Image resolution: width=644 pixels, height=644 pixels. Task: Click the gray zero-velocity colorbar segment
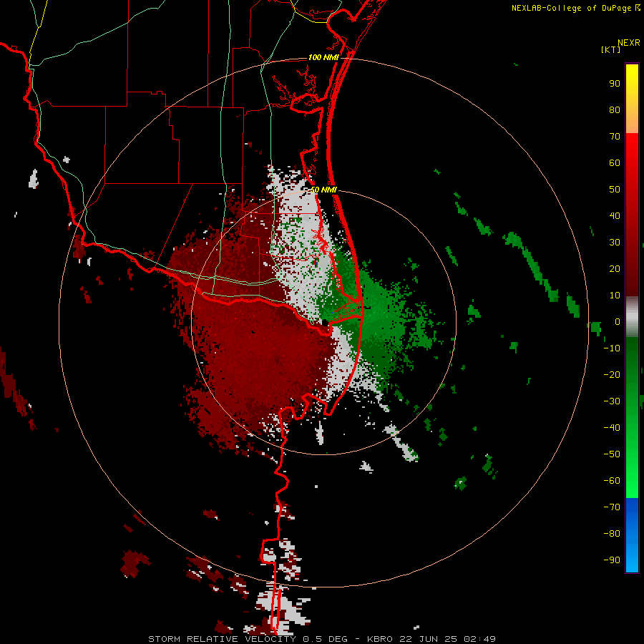pos(632,317)
